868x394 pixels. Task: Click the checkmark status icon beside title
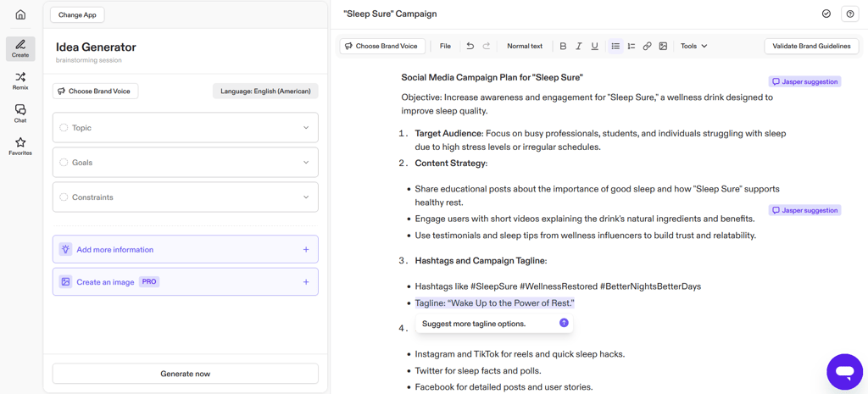pyautogui.click(x=826, y=14)
